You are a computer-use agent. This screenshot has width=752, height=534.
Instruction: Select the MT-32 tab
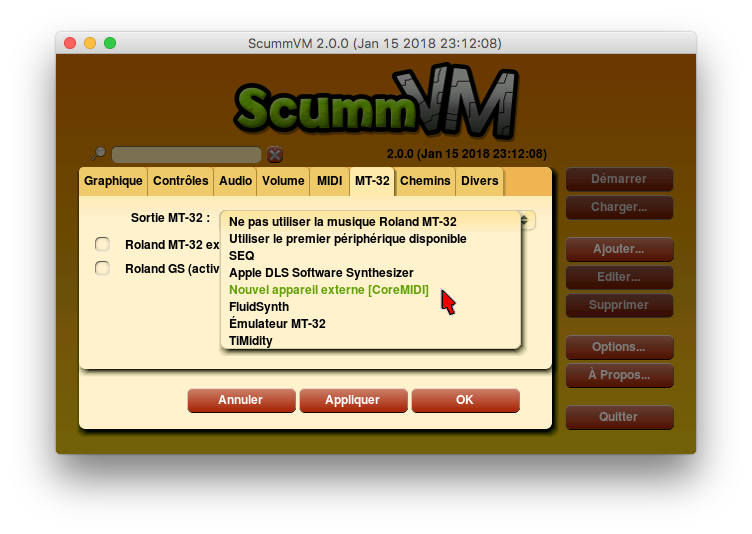(x=372, y=181)
